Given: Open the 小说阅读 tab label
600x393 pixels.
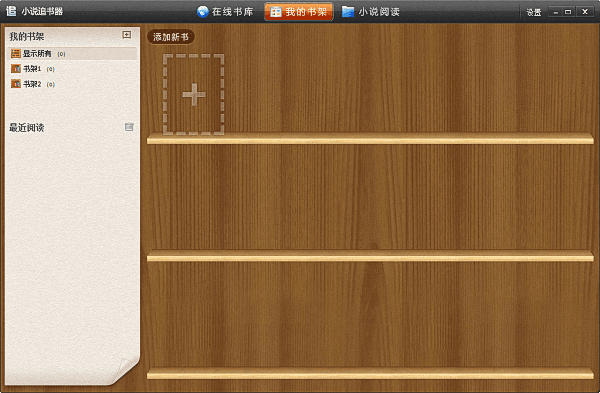Looking at the screenshot, I should pos(379,12).
